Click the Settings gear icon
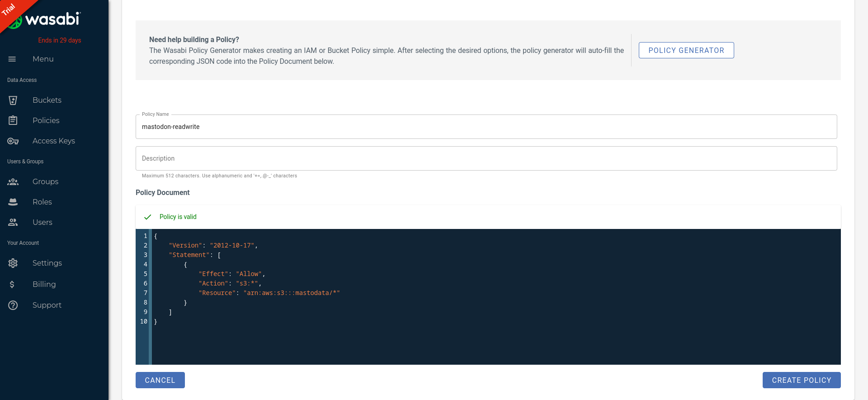This screenshot has height=400, width=868. coord(13,263)
